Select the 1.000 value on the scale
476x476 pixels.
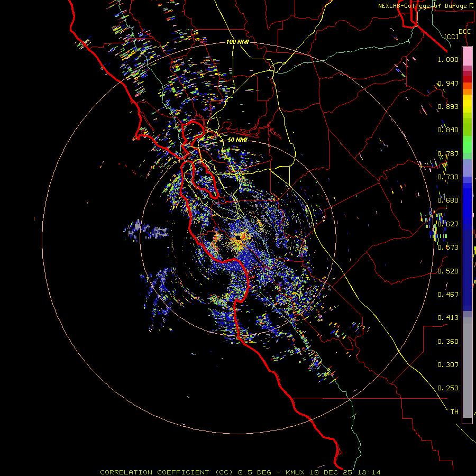point(448,59)
